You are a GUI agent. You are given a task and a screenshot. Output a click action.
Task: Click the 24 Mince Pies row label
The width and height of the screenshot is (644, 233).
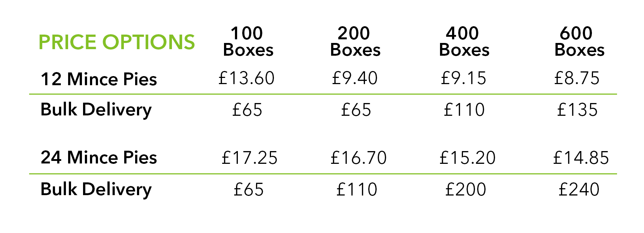click(x=99, y=157)
